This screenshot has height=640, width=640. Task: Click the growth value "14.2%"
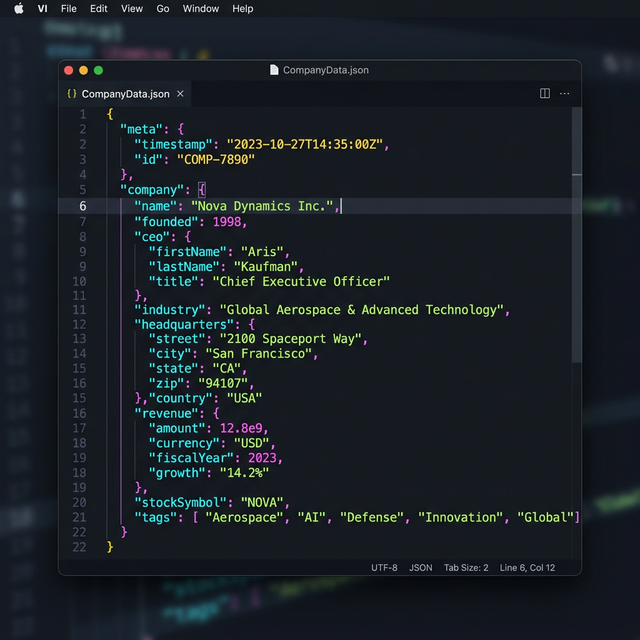(244, 473)
